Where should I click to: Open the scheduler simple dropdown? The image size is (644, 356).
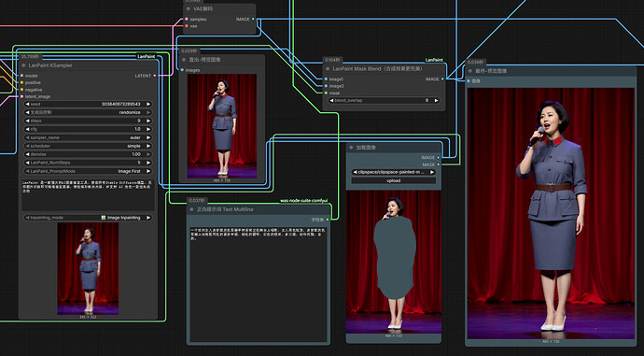point(88,146)
